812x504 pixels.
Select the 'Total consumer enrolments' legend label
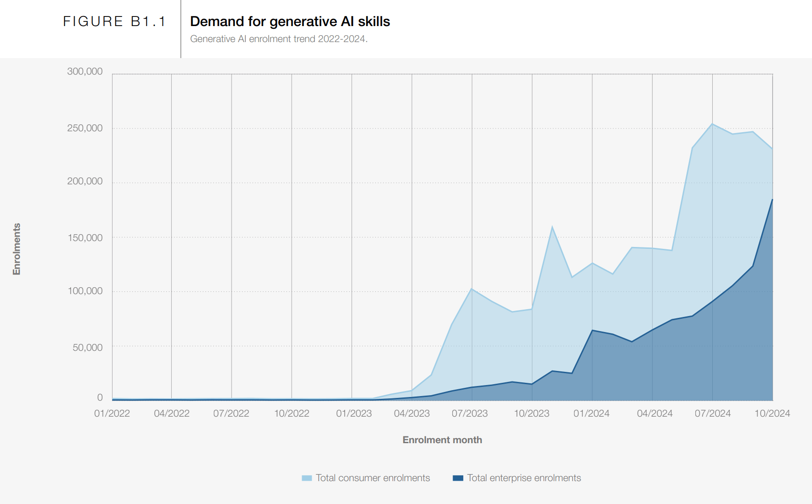[373, 478]
